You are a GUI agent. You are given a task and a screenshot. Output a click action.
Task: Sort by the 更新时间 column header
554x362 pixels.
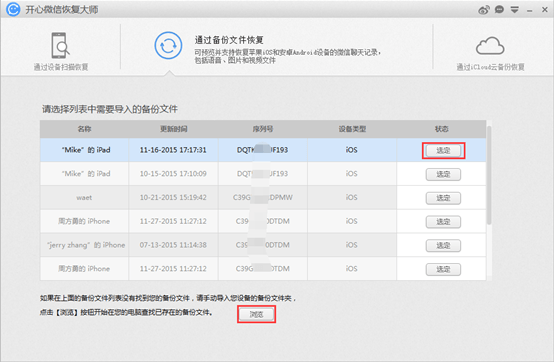(x=173, y=129)
